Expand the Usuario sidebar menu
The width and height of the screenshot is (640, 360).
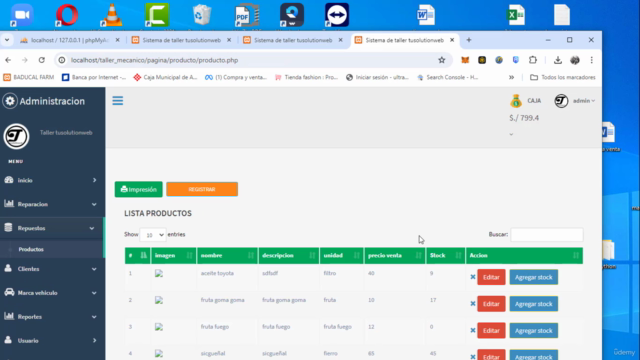click(51, 340)
